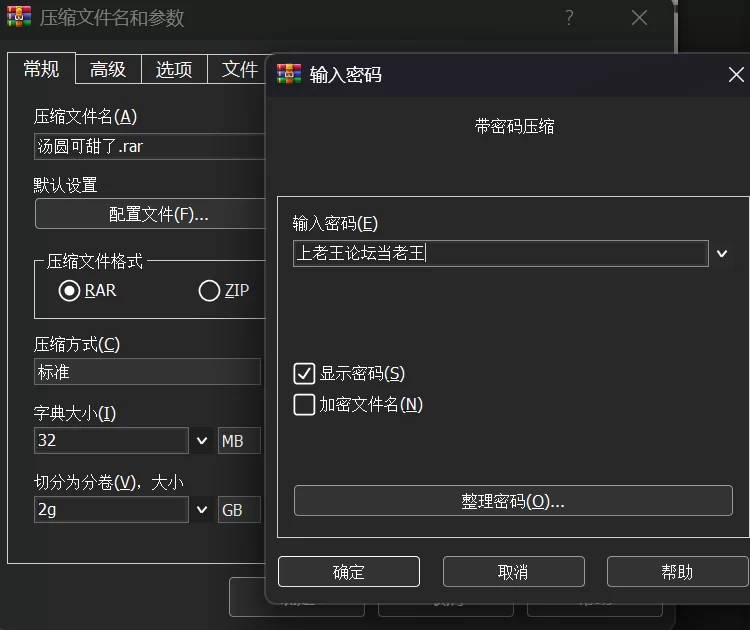
Task: Click the 整理密码 button
Action: 513,501
